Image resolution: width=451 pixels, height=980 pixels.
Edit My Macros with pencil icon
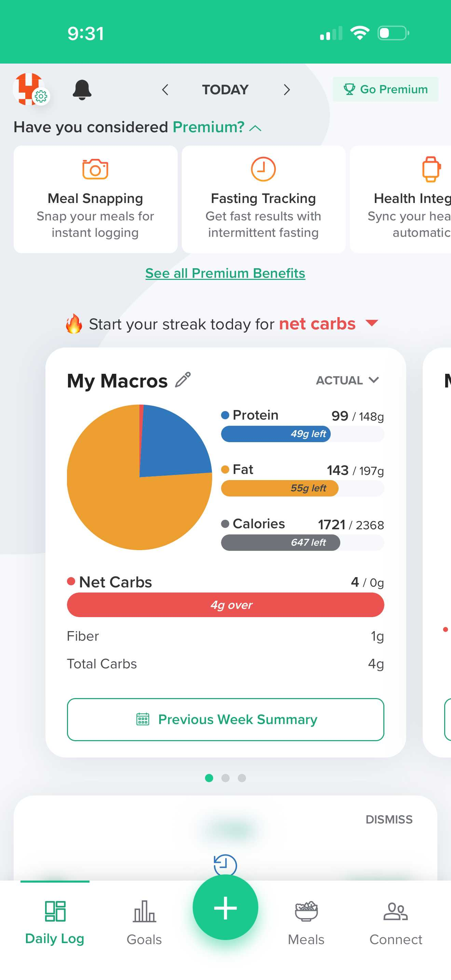coord(183,380)
